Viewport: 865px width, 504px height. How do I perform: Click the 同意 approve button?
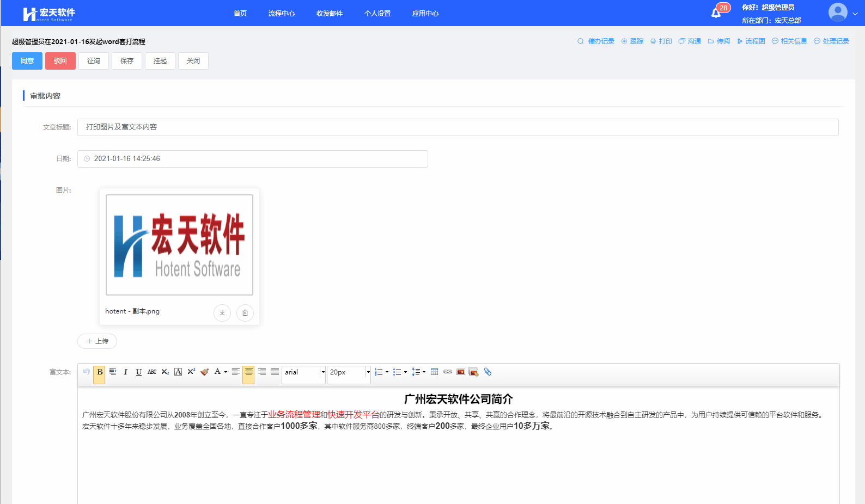(x=27, y=61)
